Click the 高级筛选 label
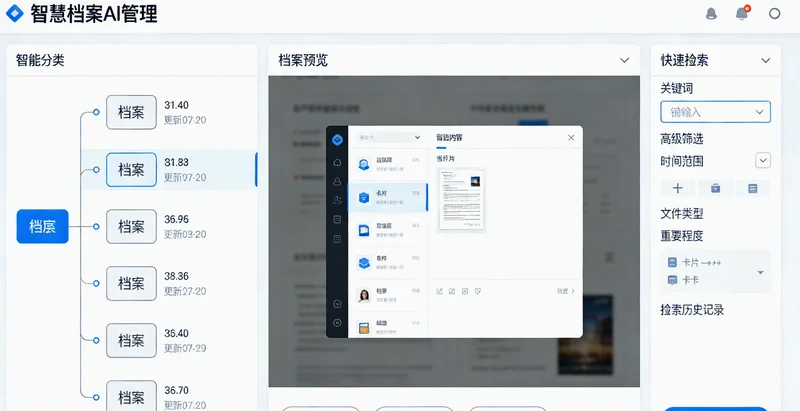 click(x=682, y=139)
